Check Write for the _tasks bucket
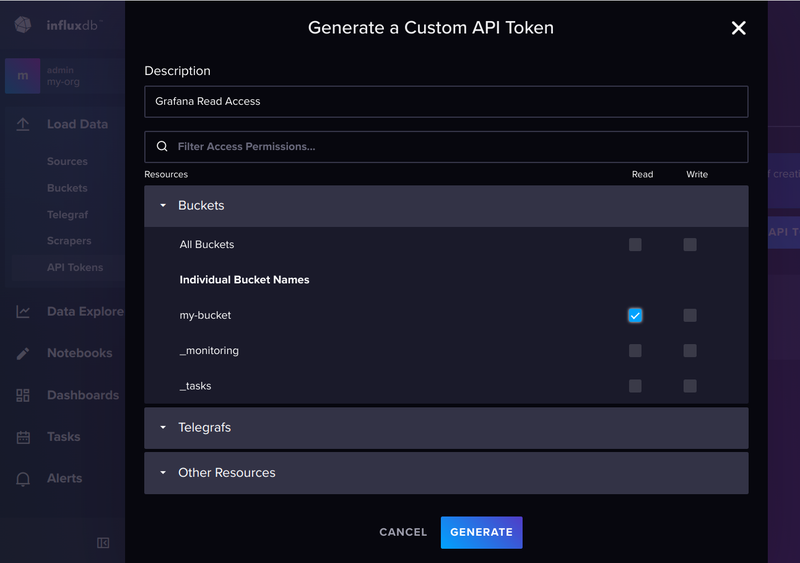 [690, 386]
